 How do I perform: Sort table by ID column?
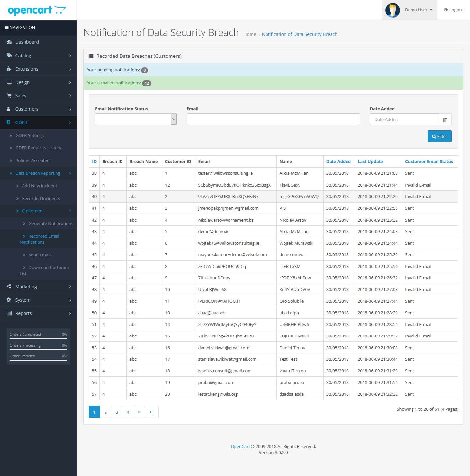[94, 162]
